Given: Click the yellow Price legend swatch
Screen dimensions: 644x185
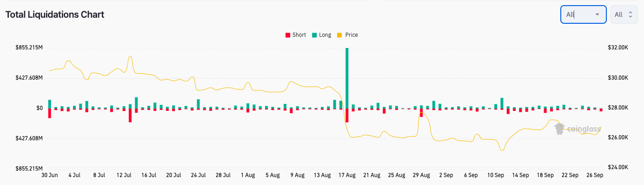Looking at the screenshot, I should coord(339,35).
